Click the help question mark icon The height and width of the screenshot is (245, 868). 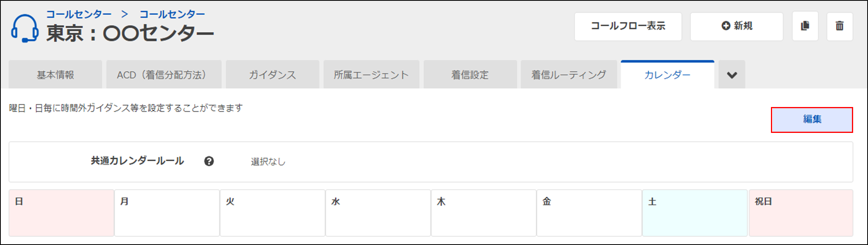coord(209,161)
